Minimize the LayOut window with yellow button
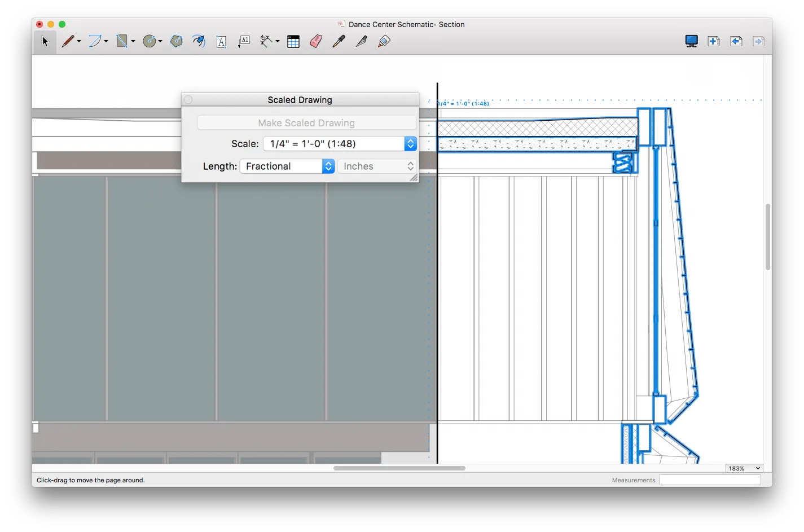Screen dimensions: 804x532 51,24
